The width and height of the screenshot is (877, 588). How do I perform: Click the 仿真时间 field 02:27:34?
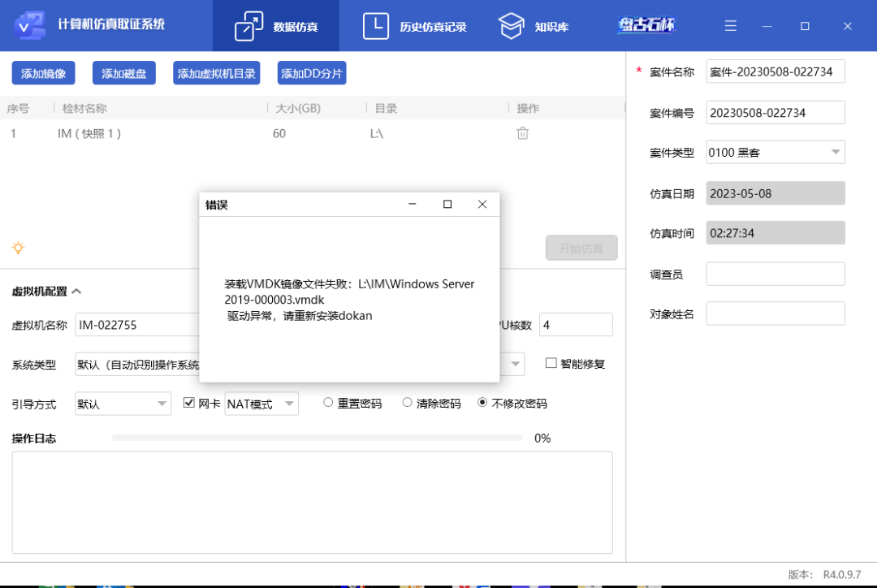pyautogui.click(x=775, y=233)
